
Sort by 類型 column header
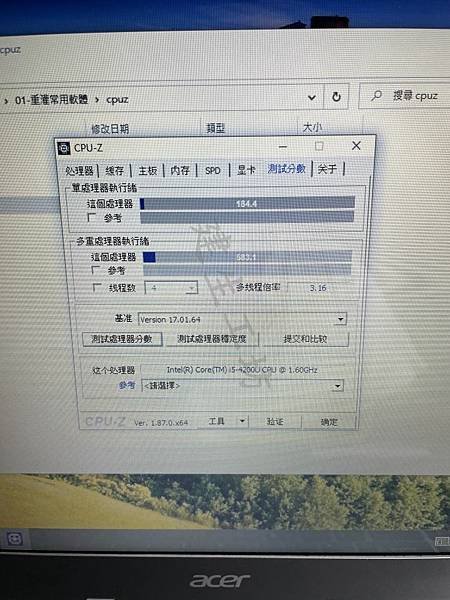point(215,128)
